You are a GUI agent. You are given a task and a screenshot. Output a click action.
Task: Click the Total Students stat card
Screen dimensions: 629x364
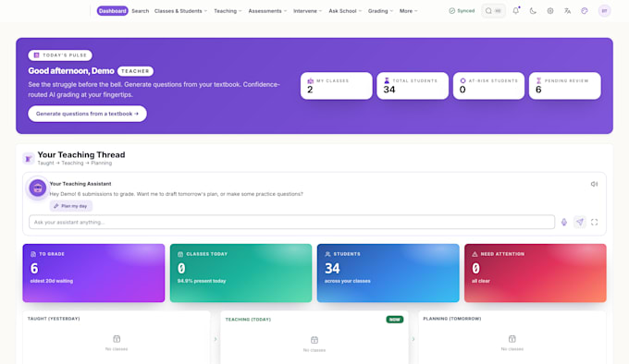[x=413, y=86]
